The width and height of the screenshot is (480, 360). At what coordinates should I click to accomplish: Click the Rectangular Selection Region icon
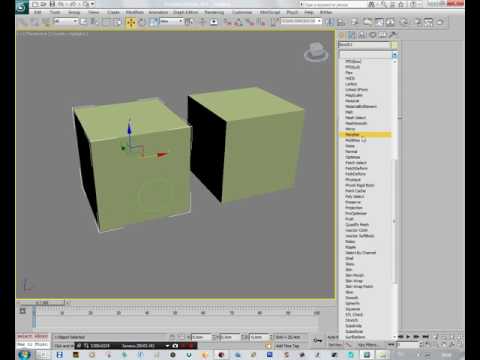pyautogui.click(x=106, y=22)
